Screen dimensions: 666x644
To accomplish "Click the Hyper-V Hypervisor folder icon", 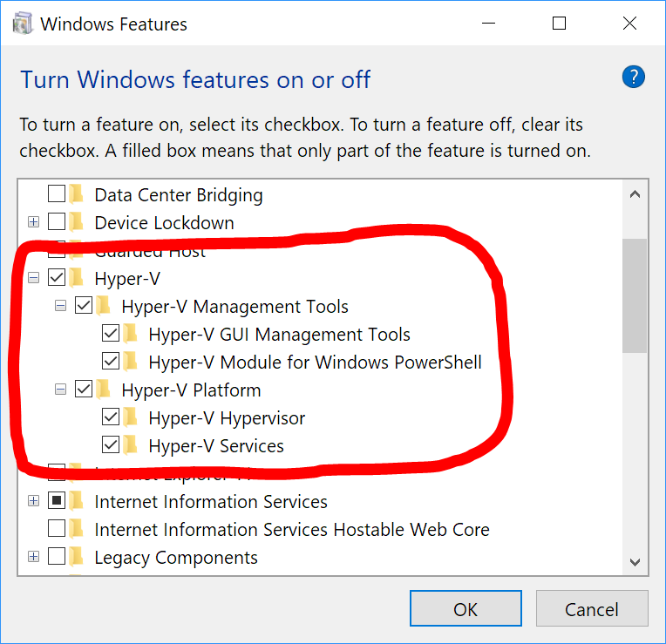I will tap(131, 417).
